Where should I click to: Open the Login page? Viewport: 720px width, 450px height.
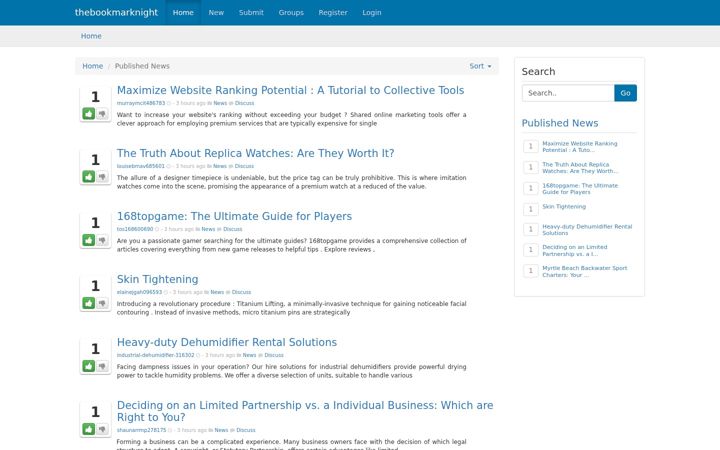371,12
